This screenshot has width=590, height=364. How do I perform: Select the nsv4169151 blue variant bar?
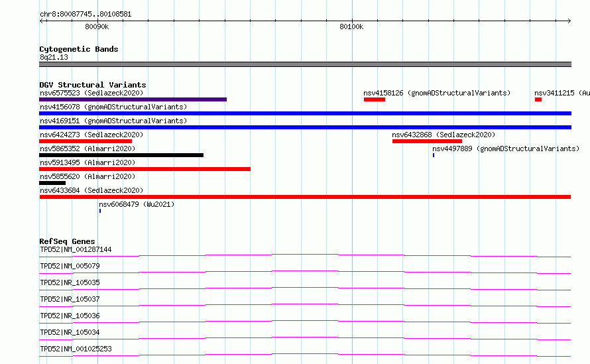click(x=305, y=127)
